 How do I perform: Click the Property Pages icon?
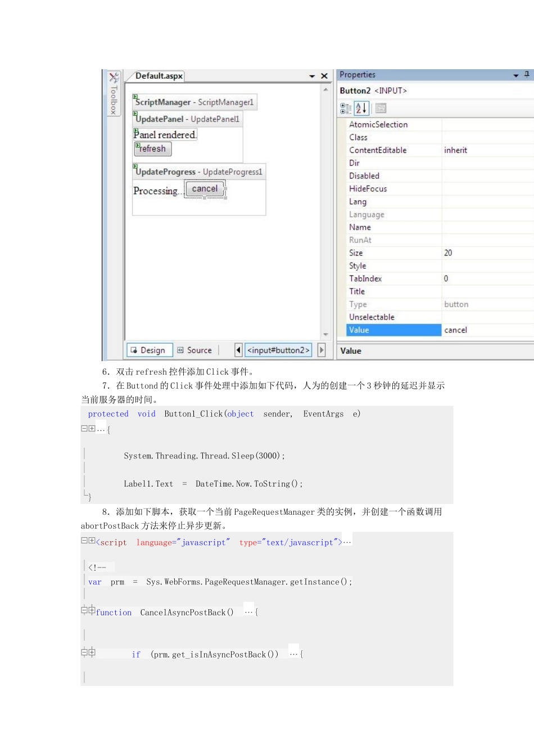click(381, 108)
